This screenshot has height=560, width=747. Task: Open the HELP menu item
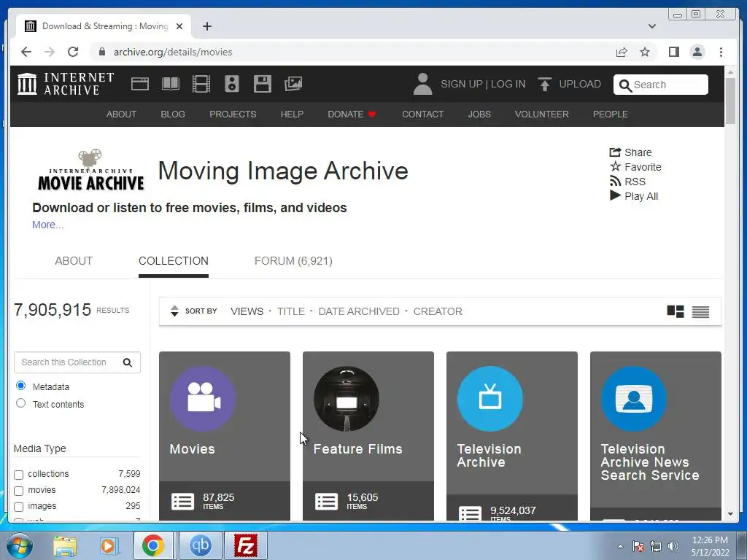coord(292,114)
